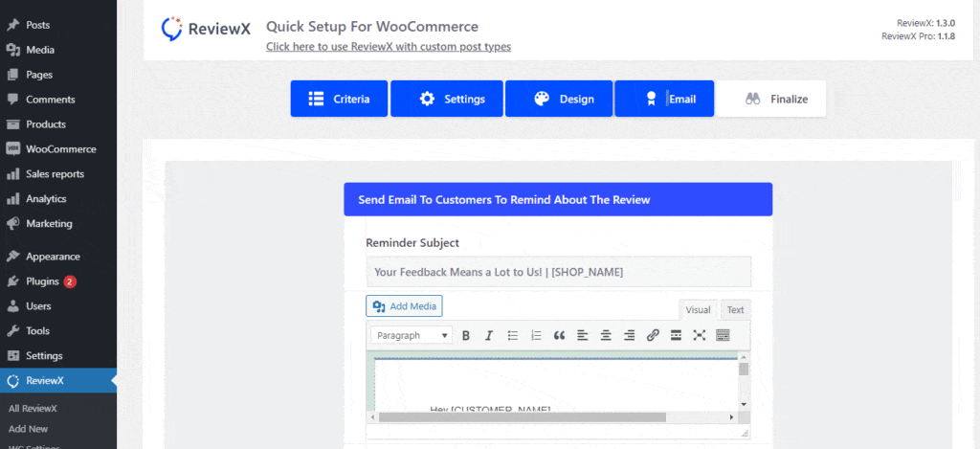
Task: Click the Sales reports chart icon
Action: [12, 174]
